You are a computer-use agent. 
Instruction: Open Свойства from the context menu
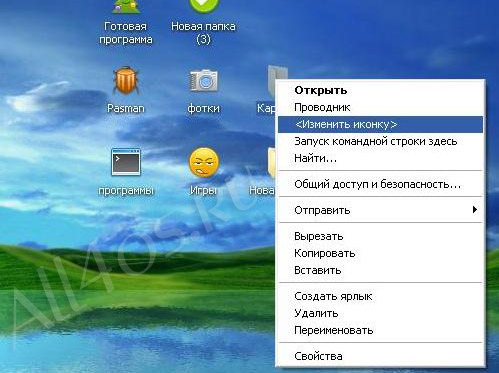tap(380, 356)
